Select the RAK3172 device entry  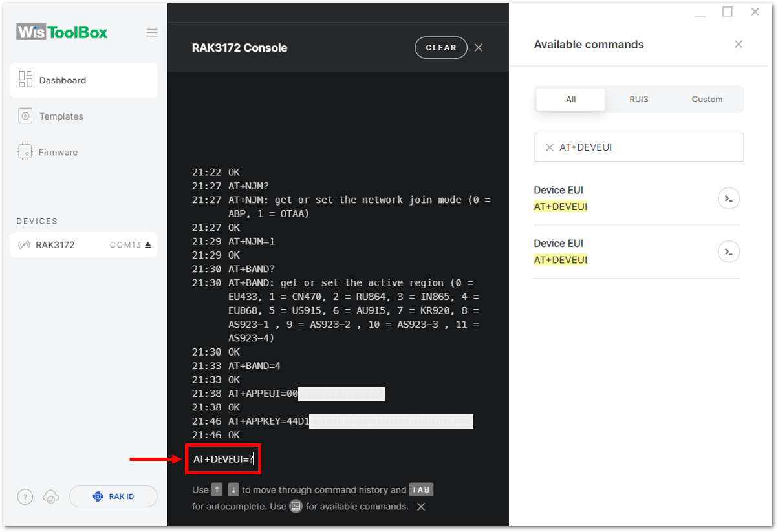[83, 245]
